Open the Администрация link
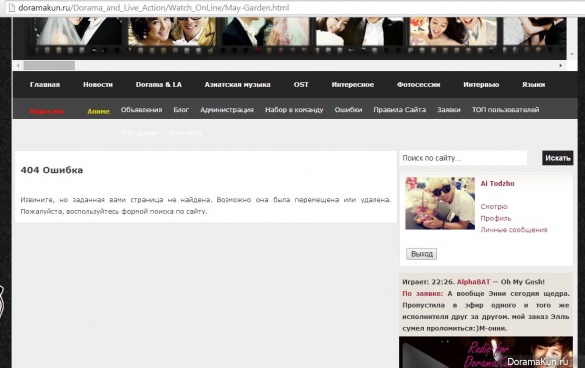This screenshot has height=368, width=585. tap(227, 110)
